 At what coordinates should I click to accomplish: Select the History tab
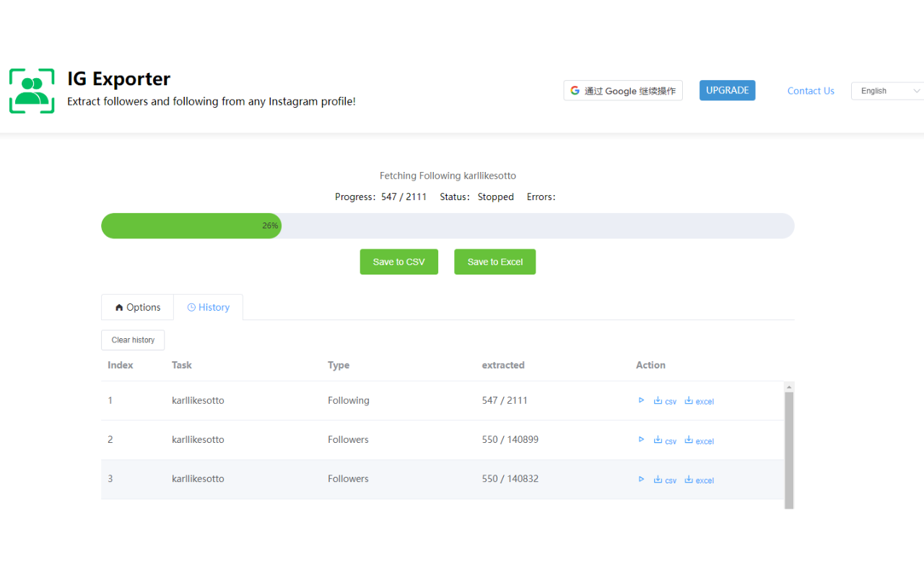coord(208,307)
